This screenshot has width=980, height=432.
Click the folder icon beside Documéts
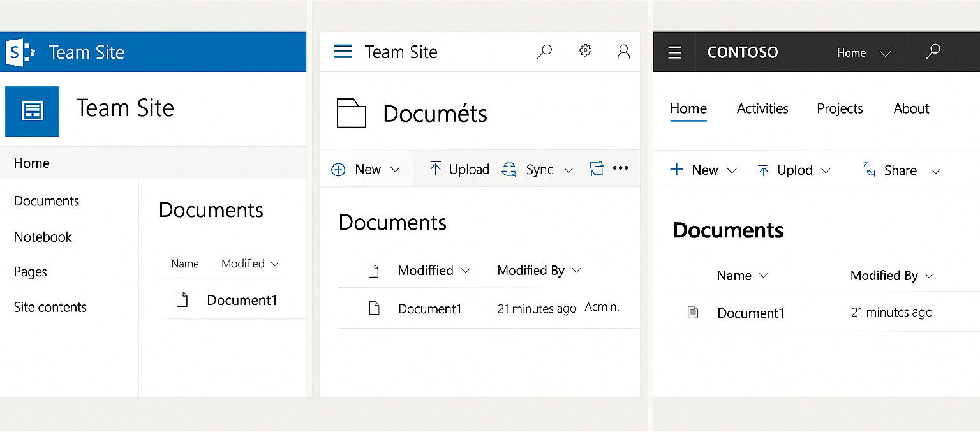click(x=351, y=114)
